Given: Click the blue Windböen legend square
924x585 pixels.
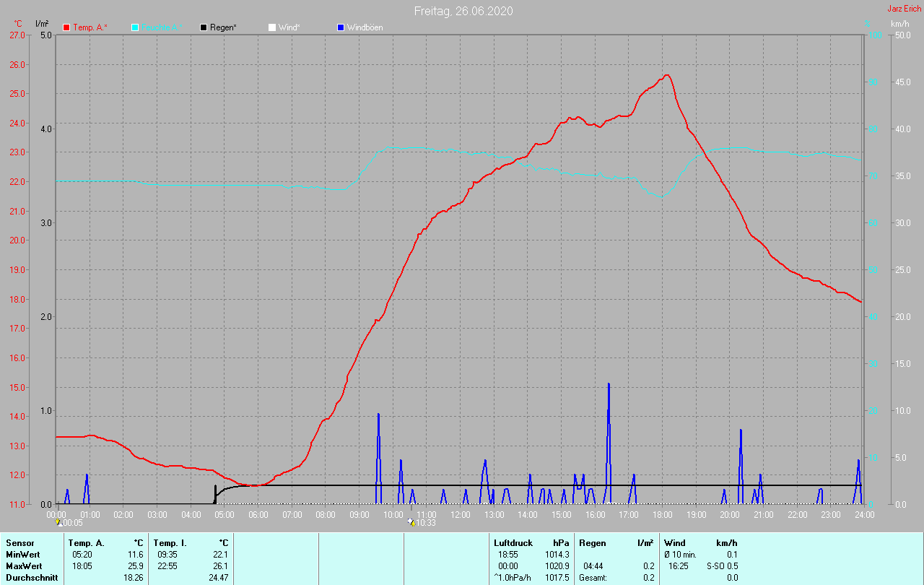Looking at the screenshot, I should tap(341, 27).
